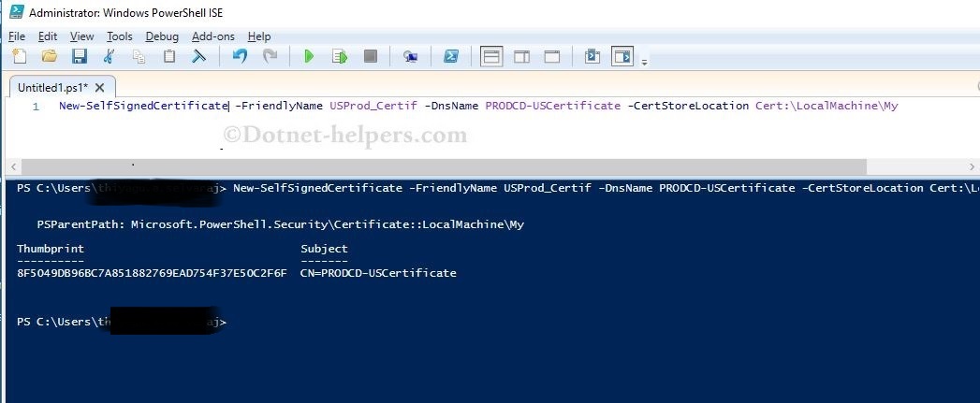
Task: Expand the toolbar overflow arrow
Action: [x=644, y=62]
